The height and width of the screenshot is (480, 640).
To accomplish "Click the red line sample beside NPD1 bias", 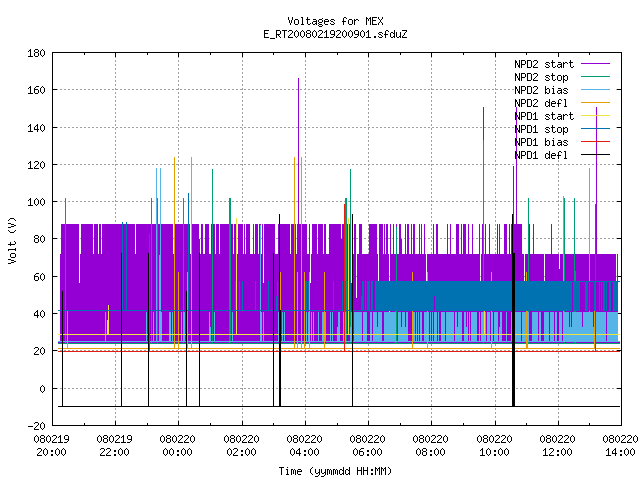I will (x=595, y=142).
